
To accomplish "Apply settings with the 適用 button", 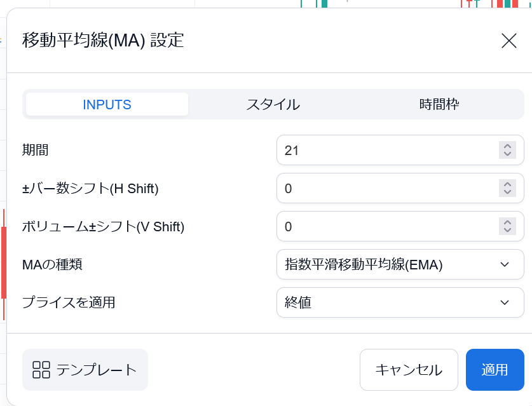I will click(x=494, y=370).
